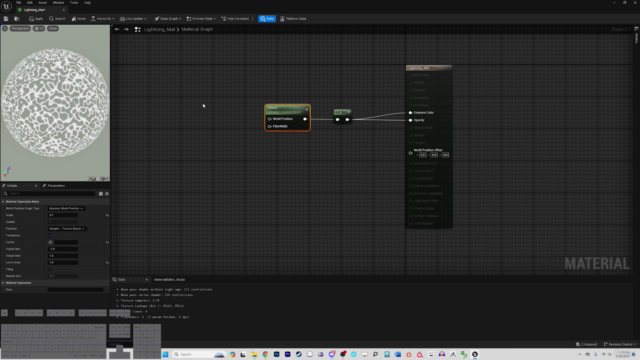
Task: Click the Emissive Color input pin
Action: pyautogui.click(x=410, y=113)
